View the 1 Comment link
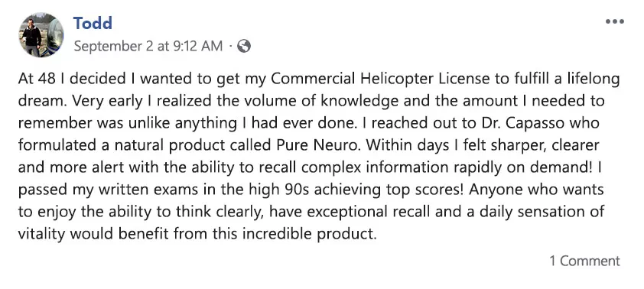This screenshot has width=644, height=289. (585, 261)
